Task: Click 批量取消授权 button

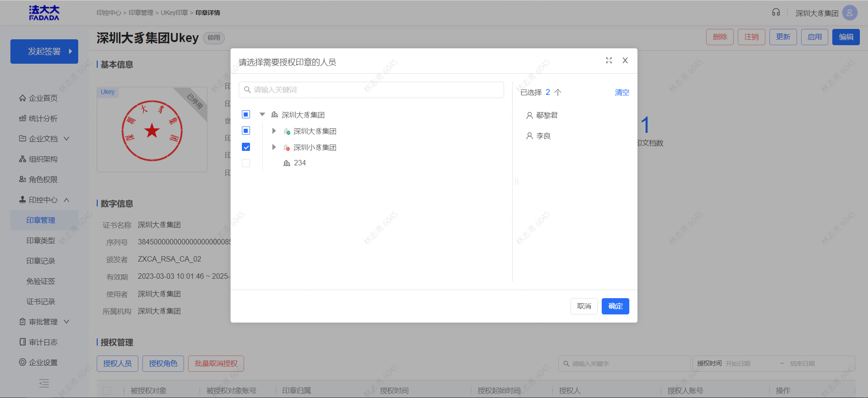Action: [x=216, y=363]
